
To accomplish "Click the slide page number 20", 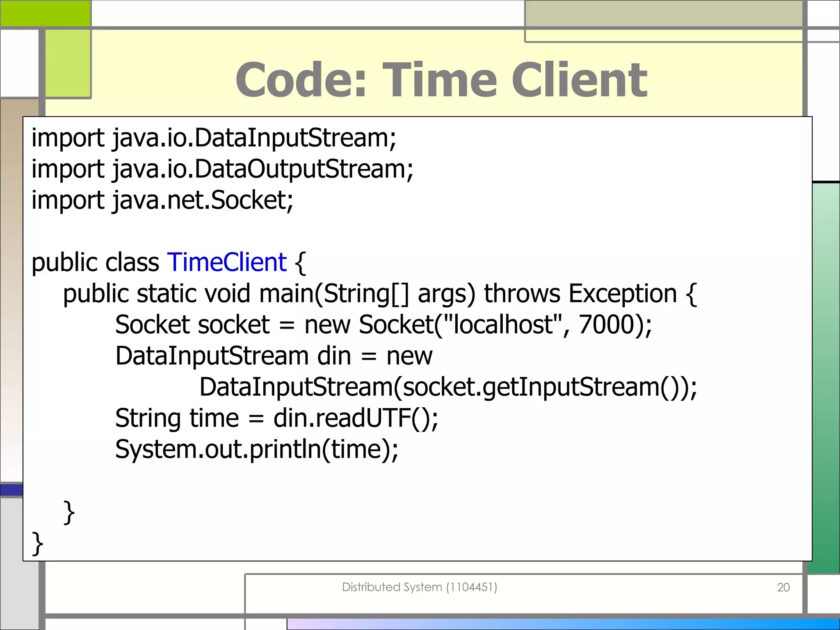I will (x=783, y=587).
